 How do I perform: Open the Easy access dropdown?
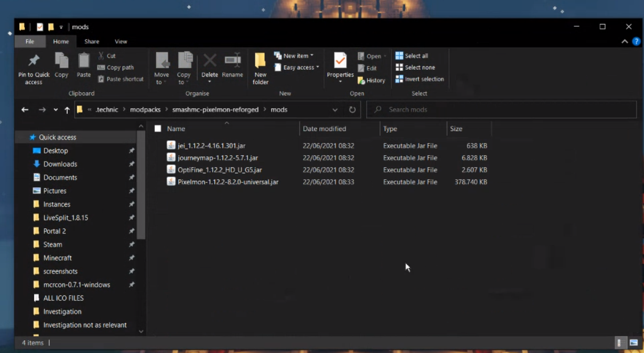[296, 67]
